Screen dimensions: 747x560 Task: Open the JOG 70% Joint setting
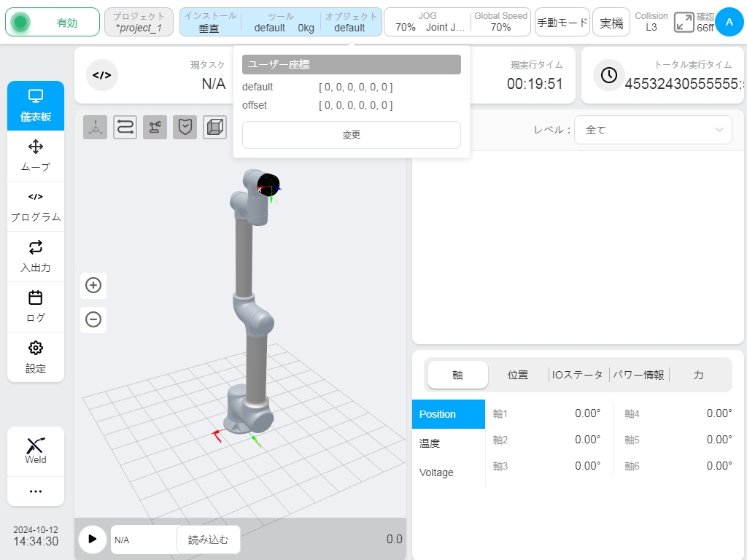[x=427, y=22]
